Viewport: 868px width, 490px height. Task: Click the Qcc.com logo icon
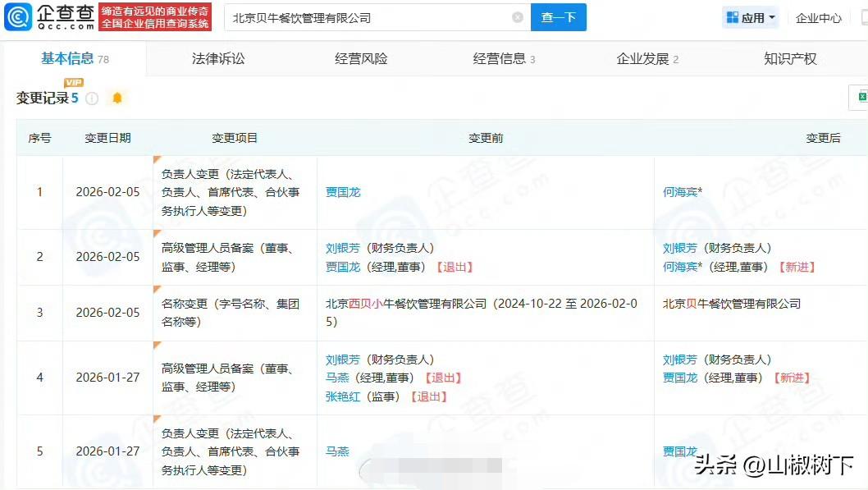pyautogui.click(x=18, y=17)
